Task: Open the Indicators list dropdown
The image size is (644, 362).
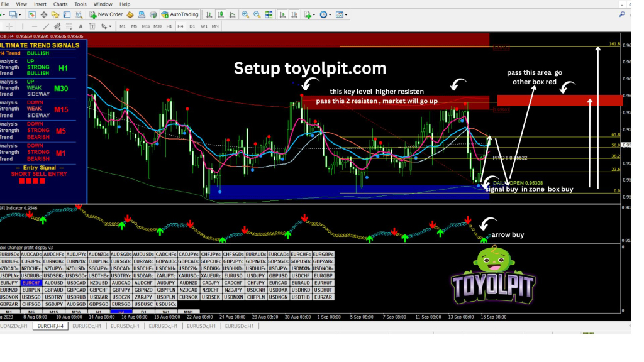Action: click(x=309, y=14)
